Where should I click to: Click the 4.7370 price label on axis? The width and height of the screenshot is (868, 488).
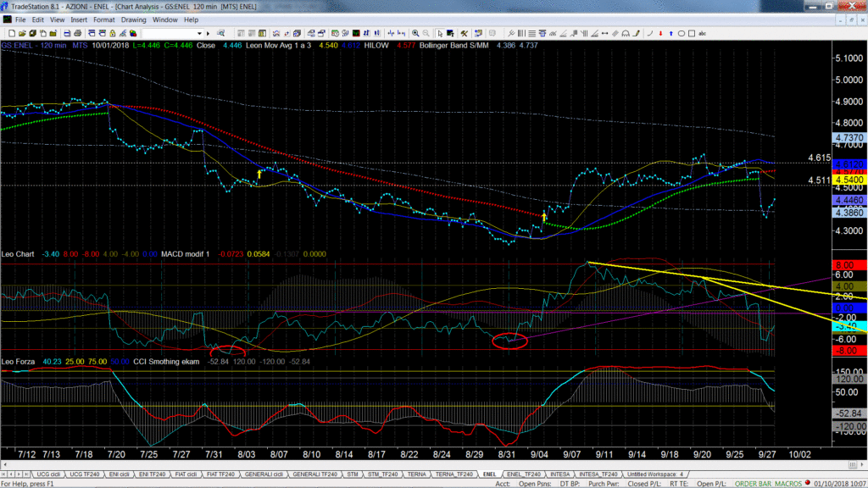pyautogui.click(x=849, y=138)
